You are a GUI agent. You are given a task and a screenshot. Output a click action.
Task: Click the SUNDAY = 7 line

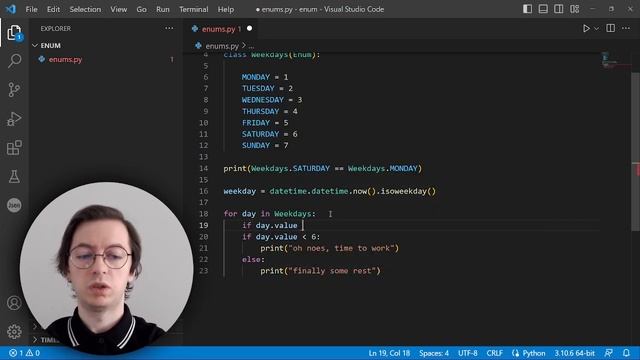point(264,145)
